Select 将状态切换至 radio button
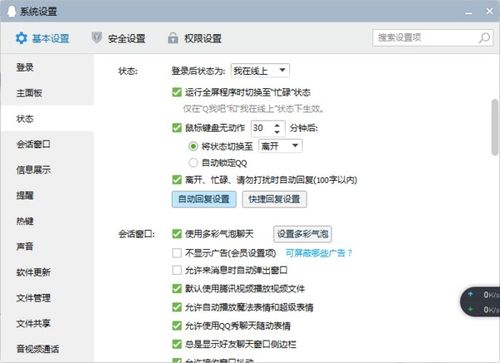Viewport: 500px width, 363px height. (193, 146)
